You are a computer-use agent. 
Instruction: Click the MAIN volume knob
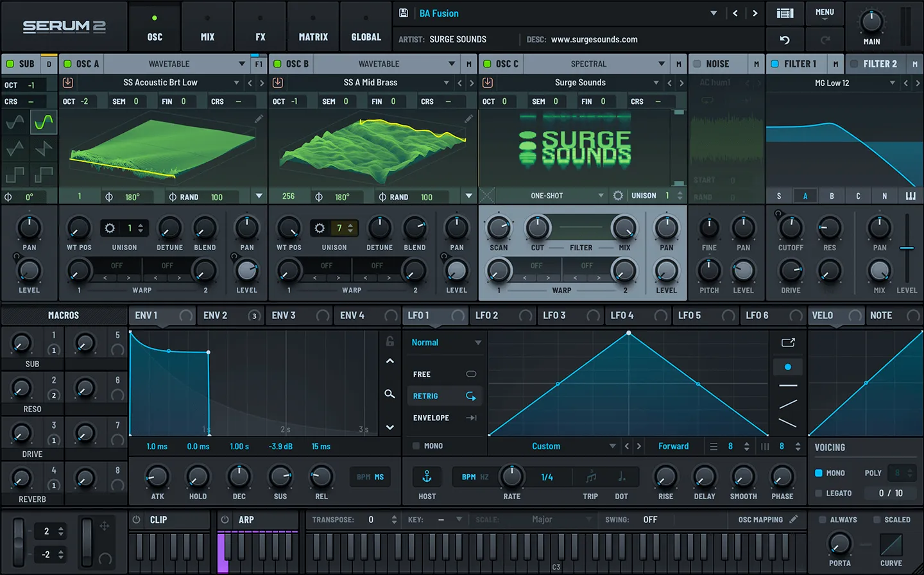tap(871, 22)
